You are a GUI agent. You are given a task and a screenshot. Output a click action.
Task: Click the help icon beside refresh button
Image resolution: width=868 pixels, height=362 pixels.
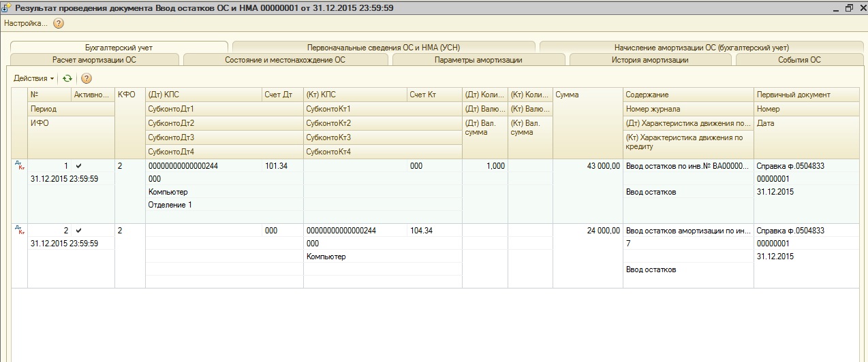(86, 78)
